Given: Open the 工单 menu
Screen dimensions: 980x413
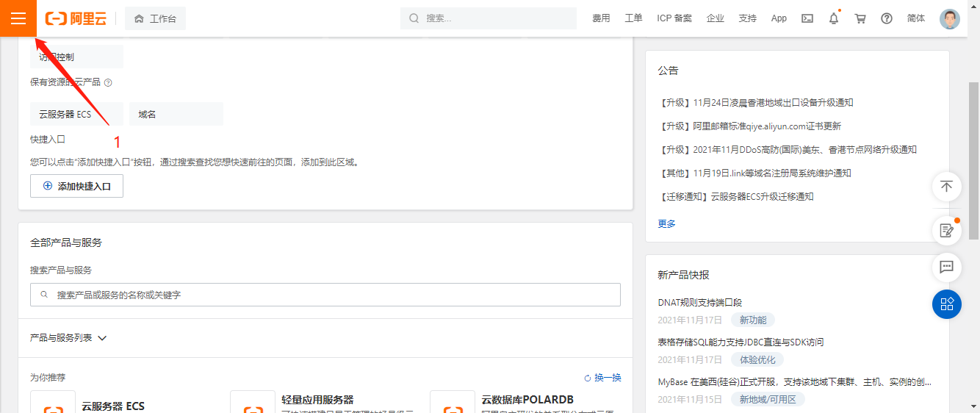Looking at the screenshot, I should [633, 18].
